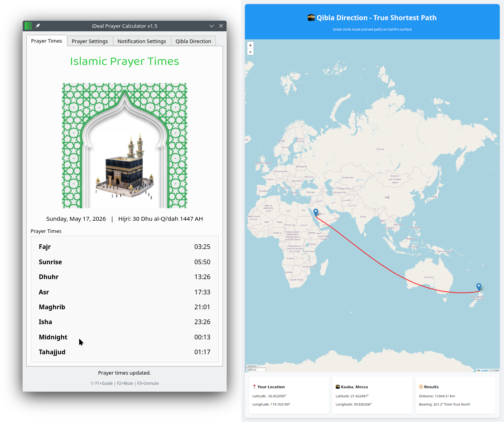
Task: Click Your Location longitude 174.763180°
Action: pyautogui.click(x=271, y=404)
